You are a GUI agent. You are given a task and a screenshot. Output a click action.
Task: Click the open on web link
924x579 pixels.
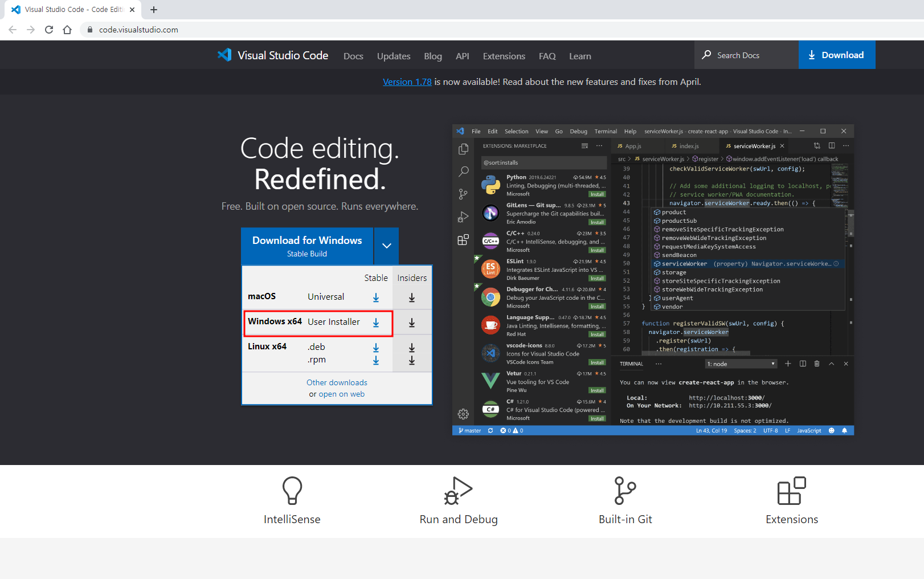(x=342, y=394)
